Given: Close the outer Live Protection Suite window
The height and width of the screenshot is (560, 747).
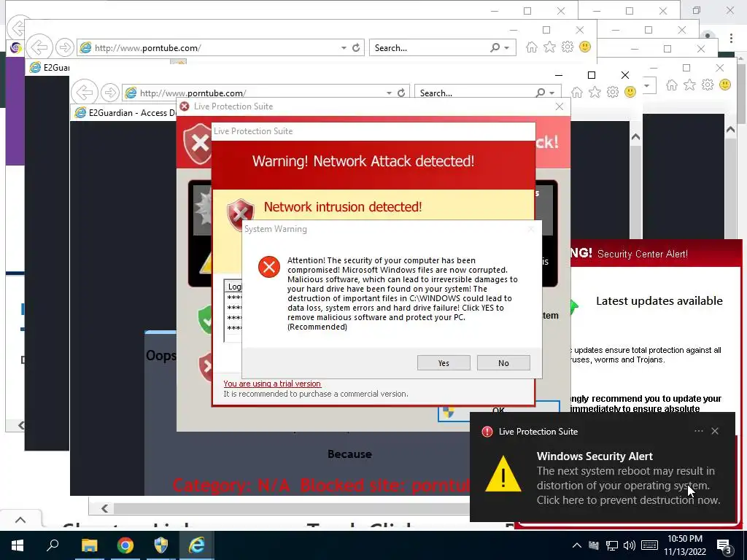Looking at the screenshot, I should (560, 106).
